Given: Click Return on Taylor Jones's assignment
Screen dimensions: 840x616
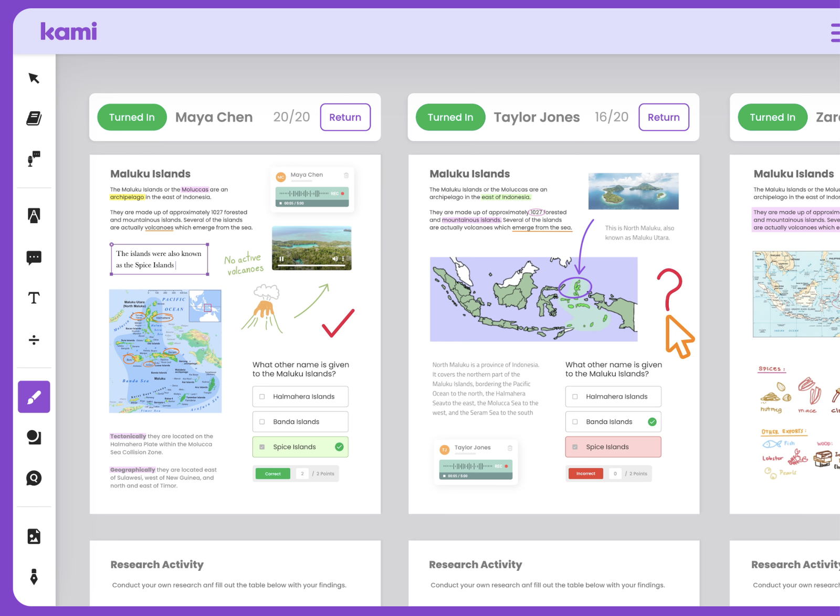Looking at the screenshot, I should (664, 117).
